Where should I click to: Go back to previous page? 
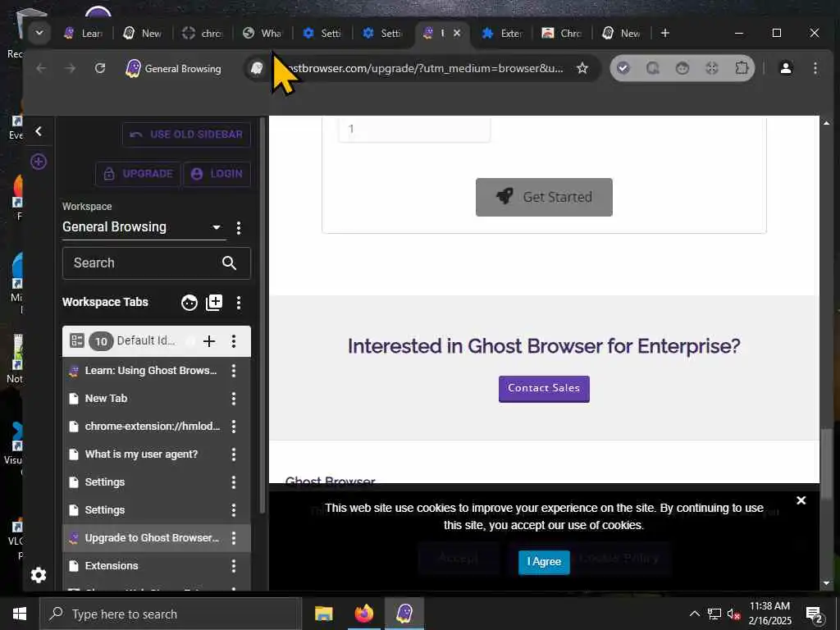[41, 69]
